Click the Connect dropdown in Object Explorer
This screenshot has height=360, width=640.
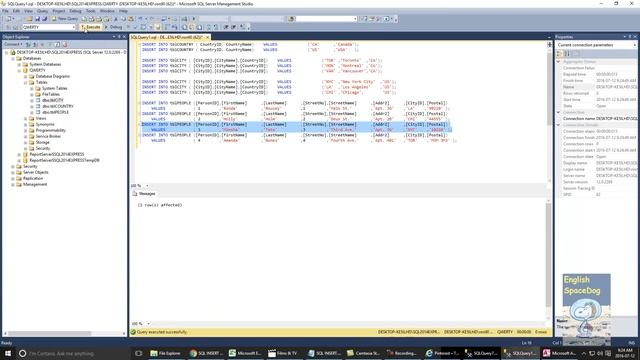coord(13,44)
